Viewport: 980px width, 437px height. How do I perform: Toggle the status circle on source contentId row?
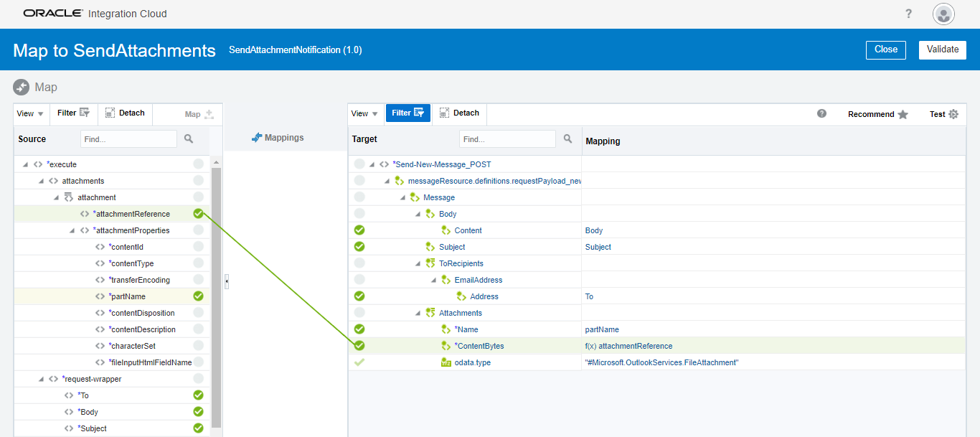(198, 246)
